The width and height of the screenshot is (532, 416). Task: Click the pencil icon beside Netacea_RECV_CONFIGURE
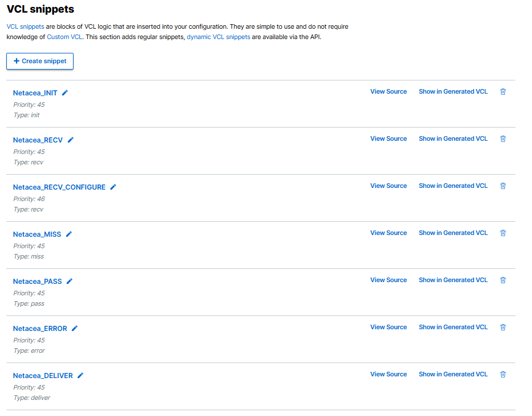coord(113,187)
